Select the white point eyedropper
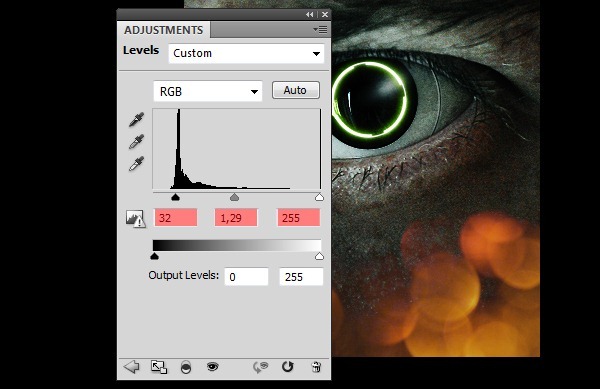Viewport: 600px width, 389px height. (137, 164)
